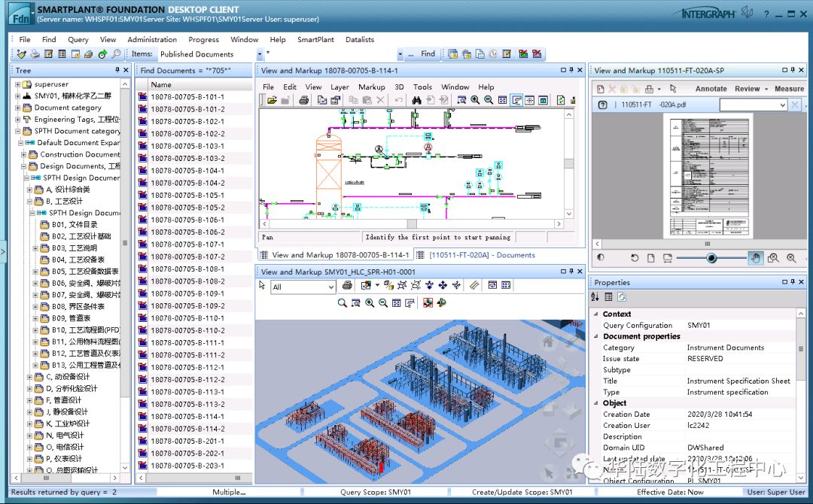Click the zoom slider handle in PDF viewer
Image resolution: width=813 pixels, height=504 pixels.
coord(711,258)
